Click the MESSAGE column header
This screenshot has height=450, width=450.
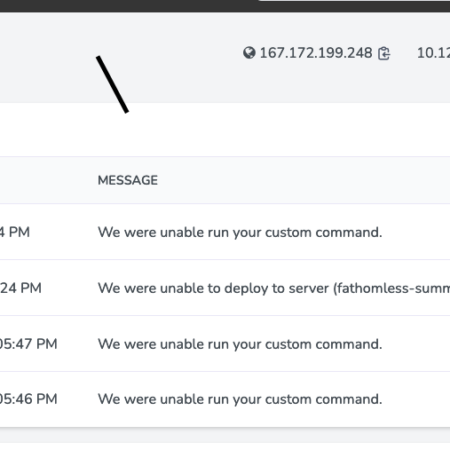[128, 180]
